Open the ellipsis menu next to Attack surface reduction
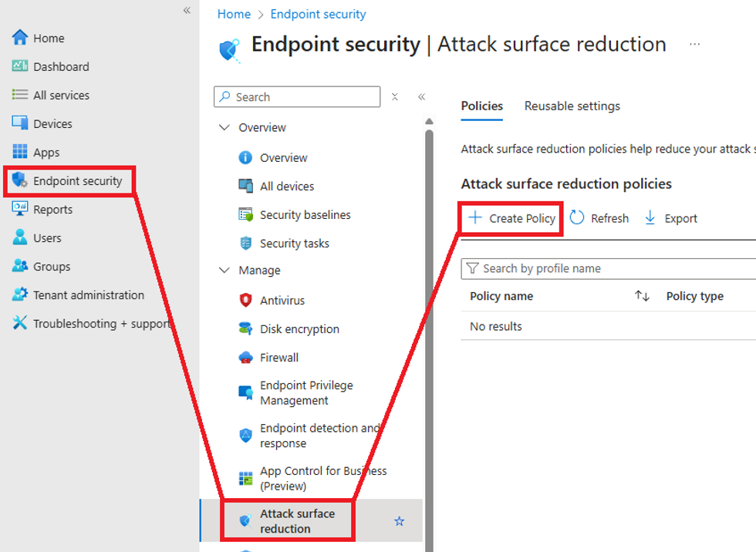 [694, 44]
